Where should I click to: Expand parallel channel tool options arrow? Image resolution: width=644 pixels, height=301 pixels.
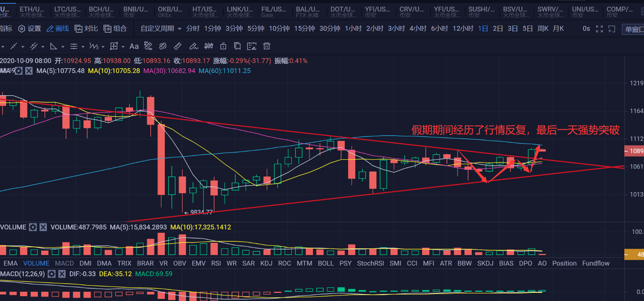coord(43,47)
